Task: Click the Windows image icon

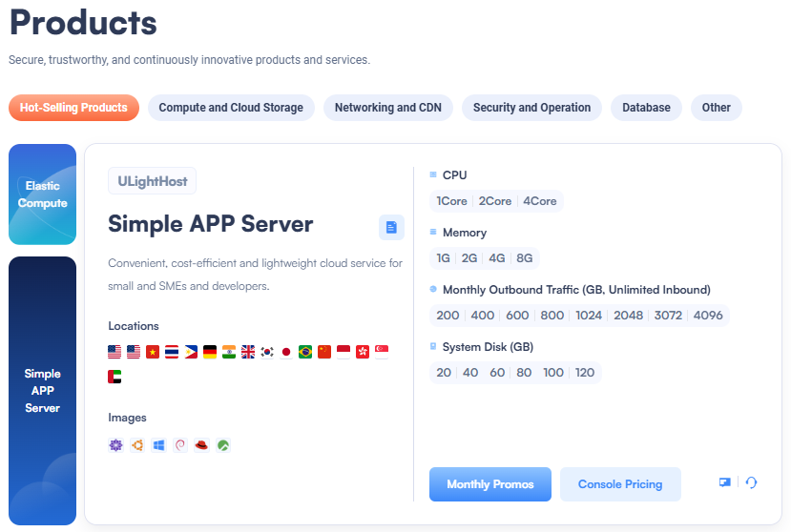Action: [x=158, y=445]
